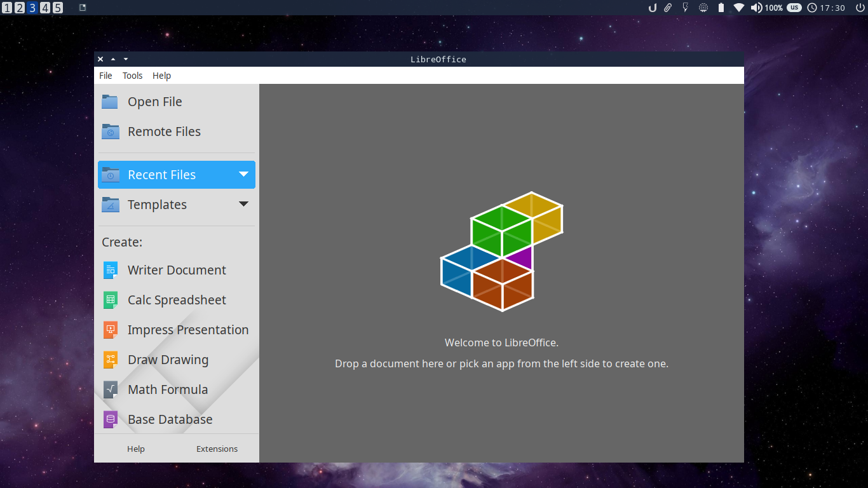Click the "Create:" heading text
This screenshot has width=868, height=488.
(x=122, y=242)
